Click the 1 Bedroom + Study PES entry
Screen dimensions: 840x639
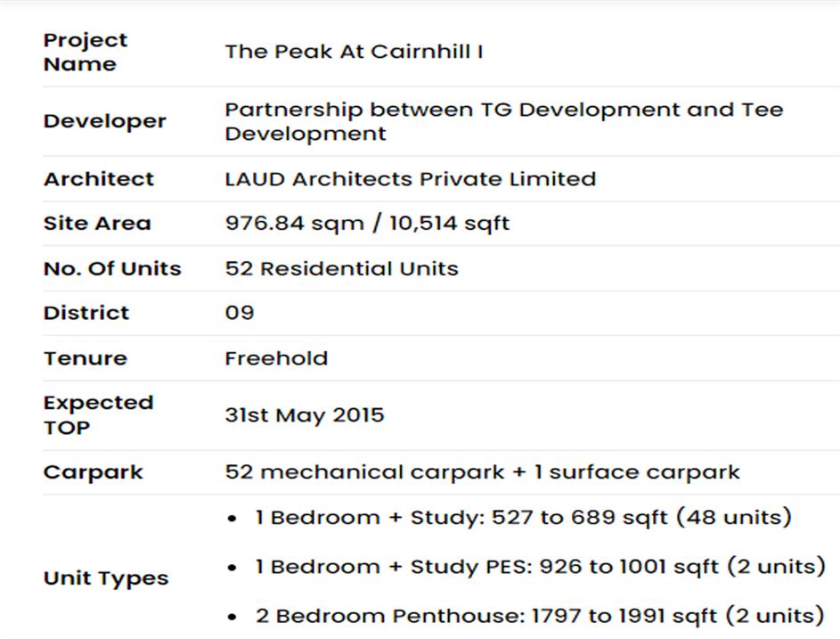point(540,567)
